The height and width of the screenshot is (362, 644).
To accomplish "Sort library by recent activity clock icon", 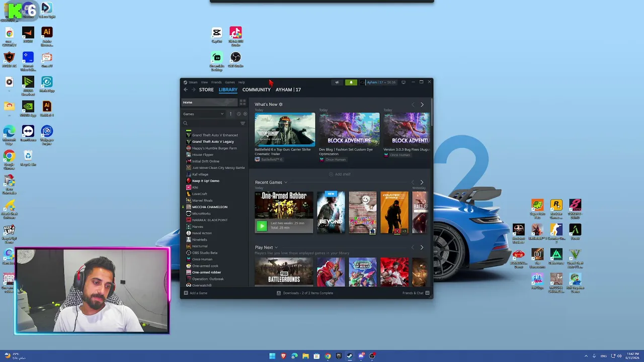I will (238, 114).
